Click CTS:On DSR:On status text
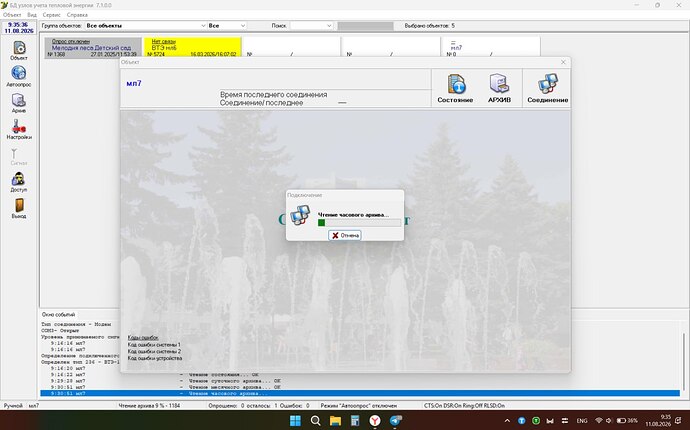690x430 pixels. pos(464,406)
